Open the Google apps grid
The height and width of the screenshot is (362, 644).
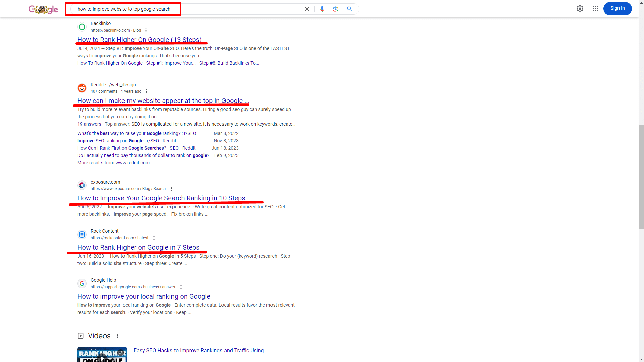[x=595, y=9]
